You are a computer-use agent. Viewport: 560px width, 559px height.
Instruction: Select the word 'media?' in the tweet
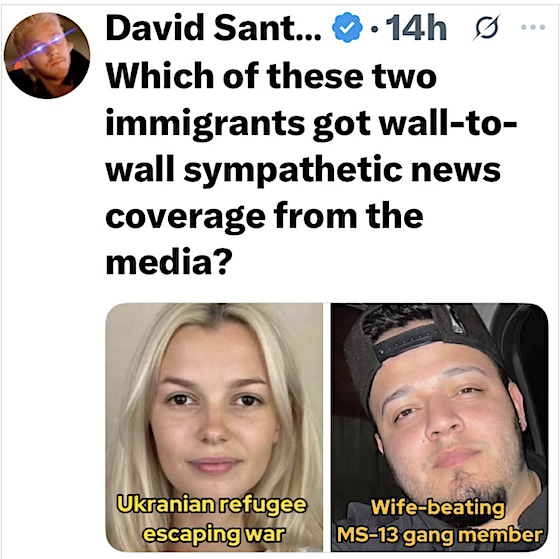169,262
